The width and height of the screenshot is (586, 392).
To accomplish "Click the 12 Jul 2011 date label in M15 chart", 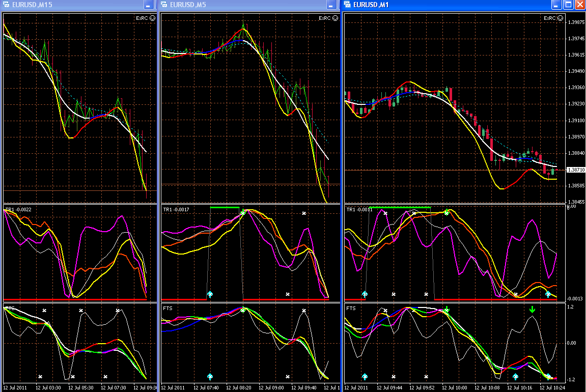I will (15, 388).
